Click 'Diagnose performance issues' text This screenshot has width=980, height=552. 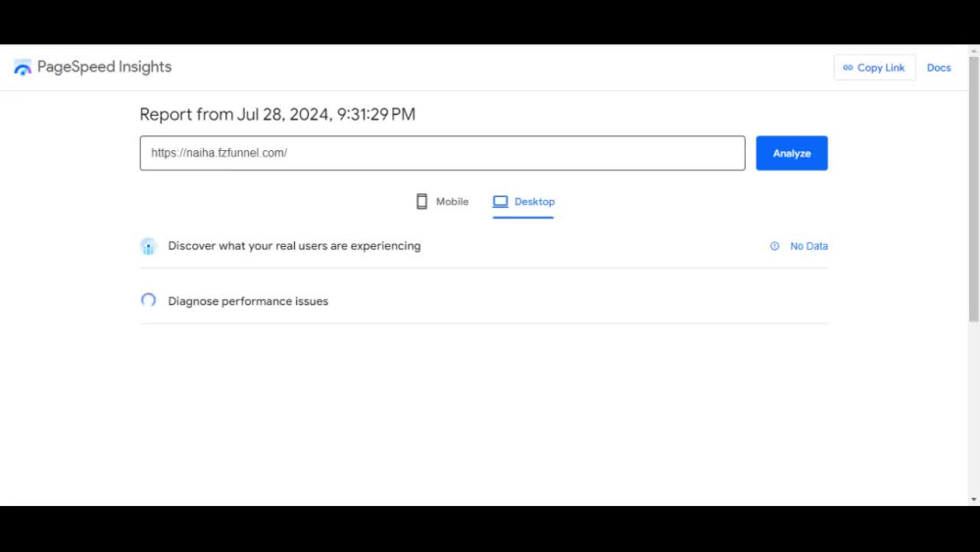pyautogui.click(x=248, y=301)
